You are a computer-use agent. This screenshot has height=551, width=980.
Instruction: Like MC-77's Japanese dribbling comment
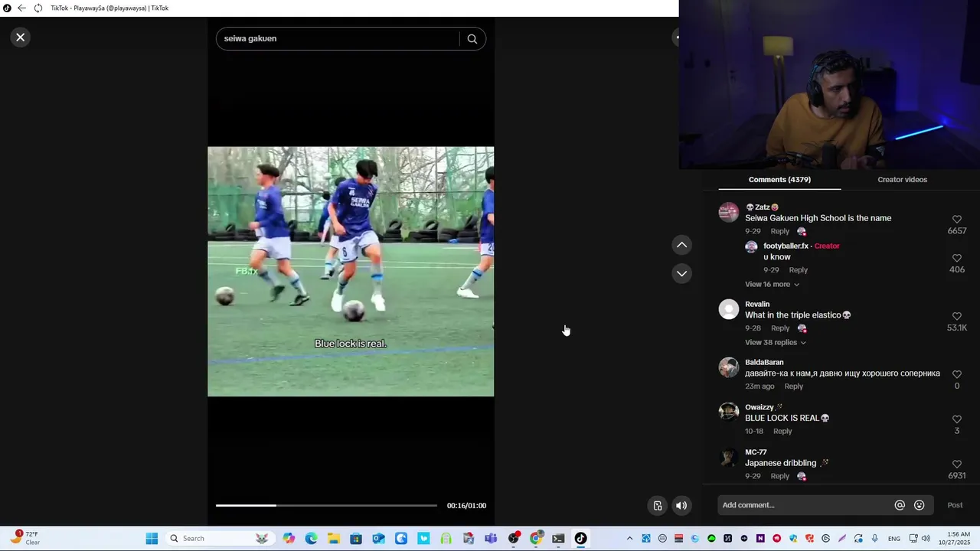tap(956, 465)
